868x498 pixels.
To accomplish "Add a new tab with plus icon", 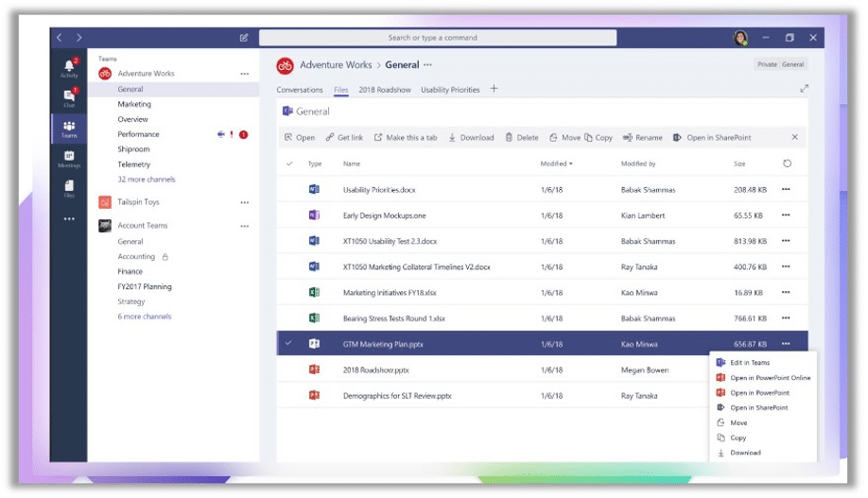I will tap(494, 89).
